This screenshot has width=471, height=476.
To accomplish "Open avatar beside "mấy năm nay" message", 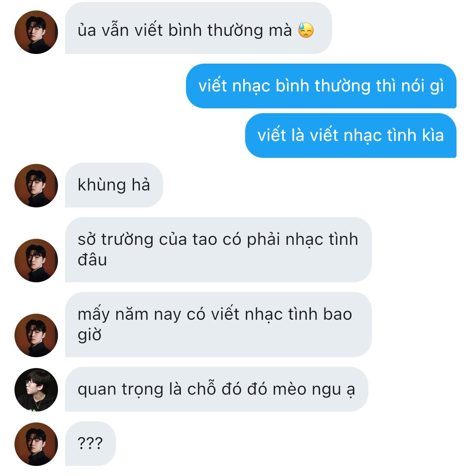I will (x=36, y=335).
